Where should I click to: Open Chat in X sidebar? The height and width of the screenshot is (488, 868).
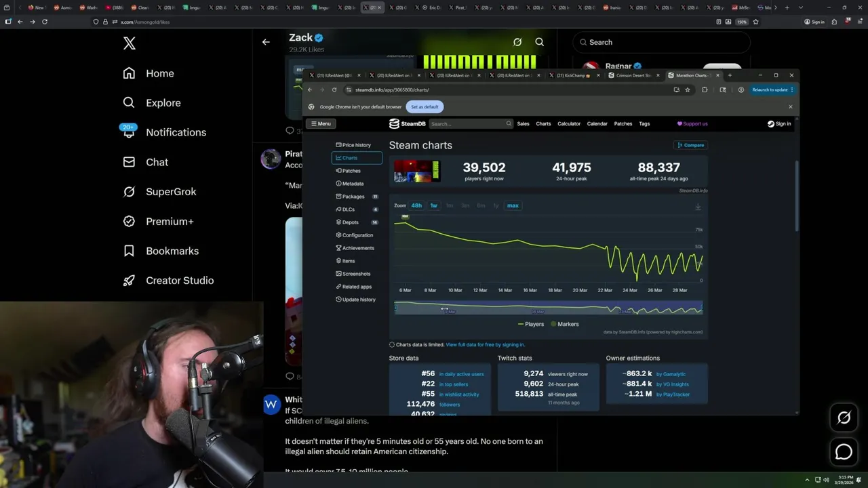coord(145,162)
